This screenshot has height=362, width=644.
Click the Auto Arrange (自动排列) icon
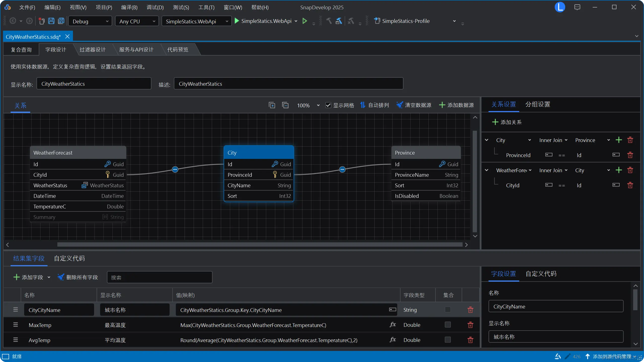(363, 105)
